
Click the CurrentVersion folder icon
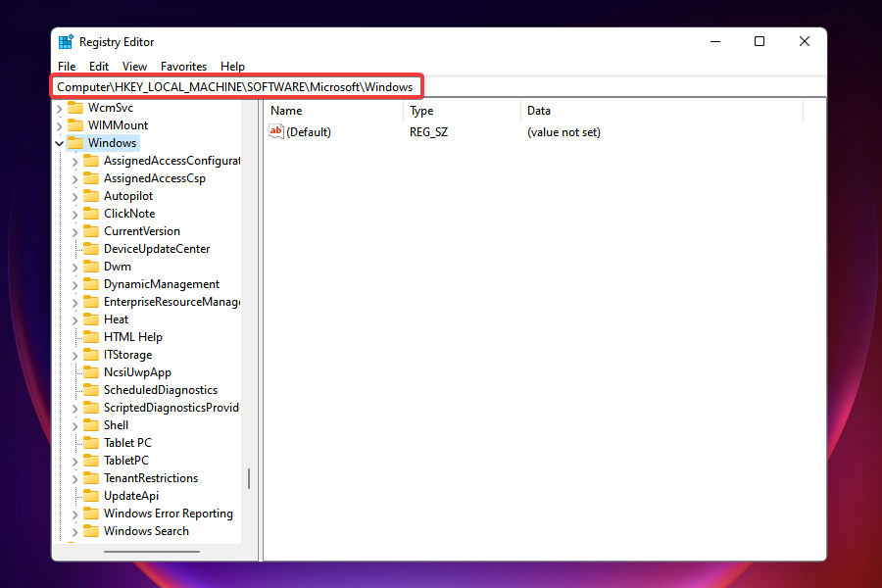(x=91, y=230)
